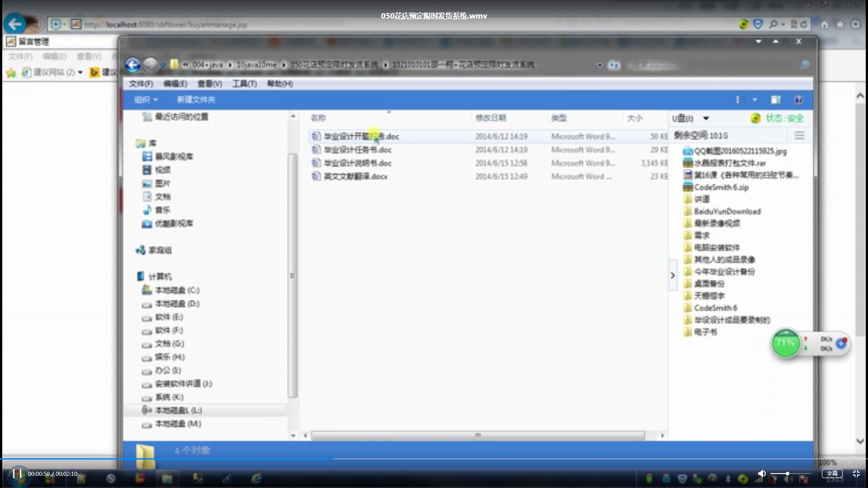The width and height of the screenshot is (868, 488).
Task: Click the 今年毕业设计备份 folder
Action: pos(724,272)
